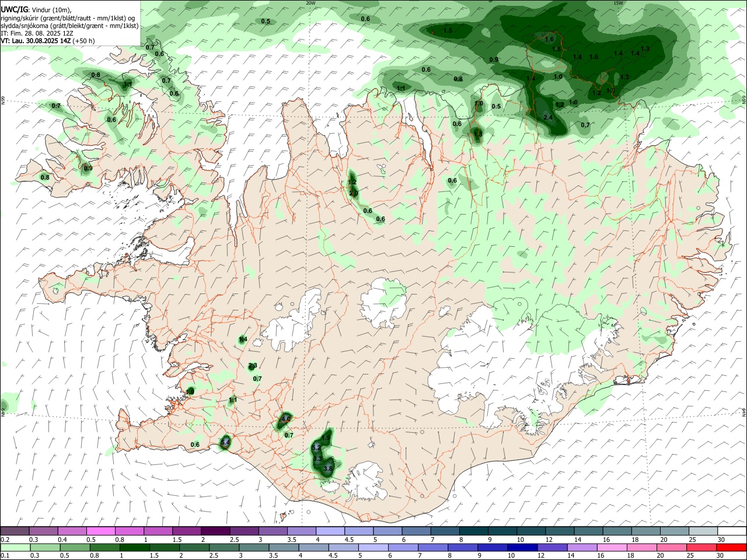Click the 20W longitude label
This screenshot has width=747, height=560.
pyautogui.click(x=311, y=3)
